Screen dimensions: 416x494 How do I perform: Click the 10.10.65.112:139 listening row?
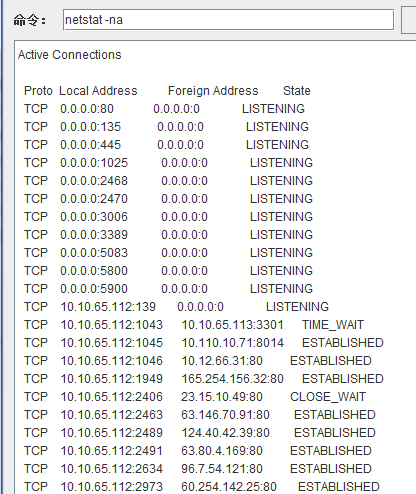[176, 307]
